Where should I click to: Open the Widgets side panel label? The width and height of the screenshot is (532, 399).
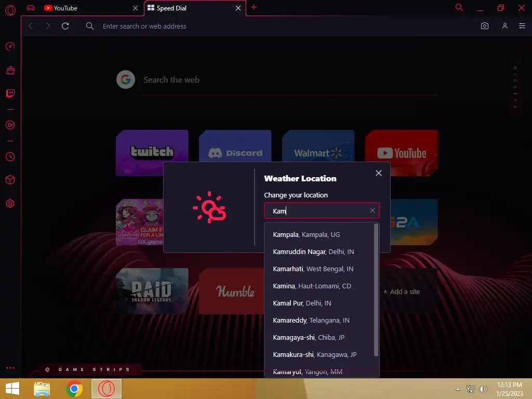515,87
